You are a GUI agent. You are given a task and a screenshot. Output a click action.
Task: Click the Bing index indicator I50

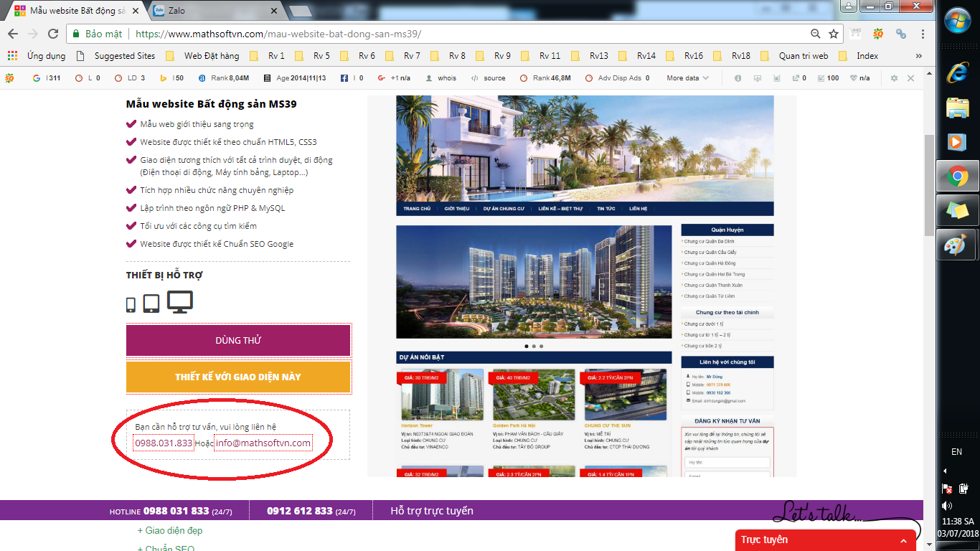pyautogui.click(x=171, y=78)
